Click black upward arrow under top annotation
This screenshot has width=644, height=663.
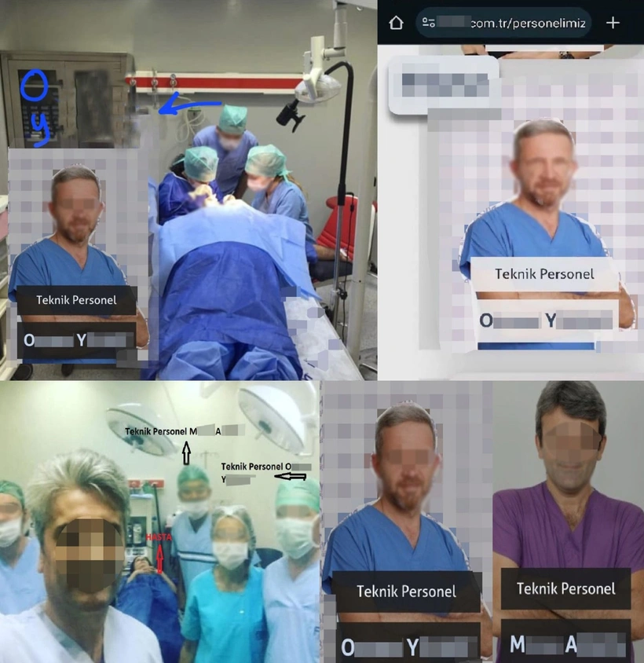(186, 451)
